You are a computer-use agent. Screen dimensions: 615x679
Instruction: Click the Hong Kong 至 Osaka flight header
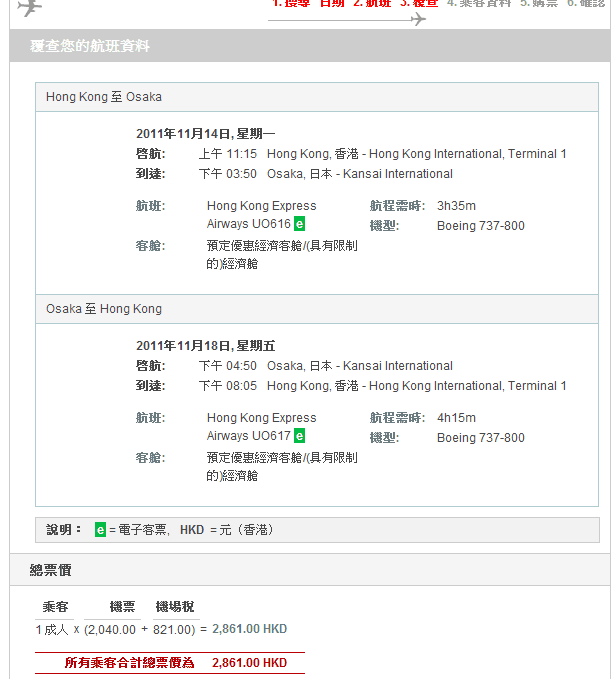click(x=104, y=97)
